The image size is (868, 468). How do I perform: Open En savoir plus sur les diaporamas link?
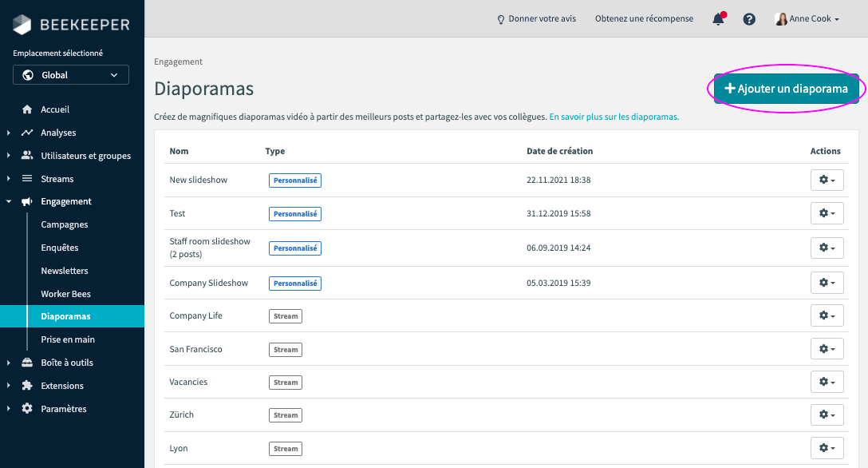614,117
